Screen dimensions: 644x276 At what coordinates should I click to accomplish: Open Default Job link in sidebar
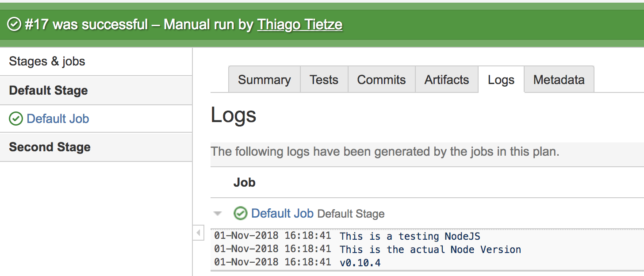pyautogui.click(x=58, y=119)
